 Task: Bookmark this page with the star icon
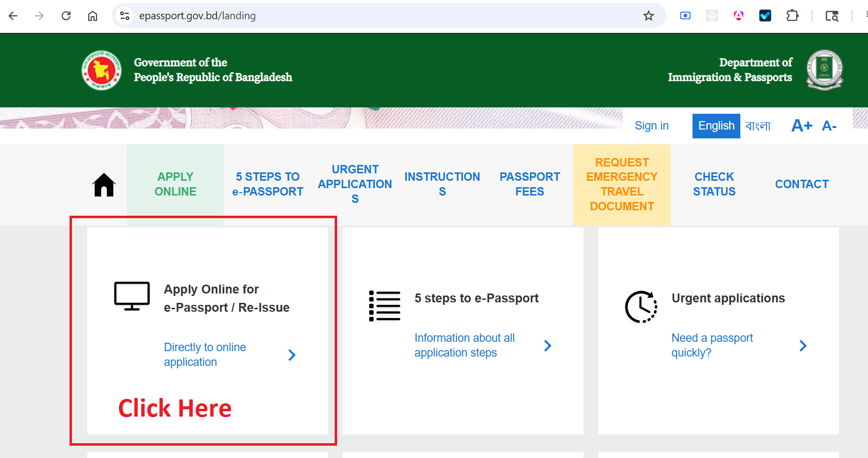point(649,16)
